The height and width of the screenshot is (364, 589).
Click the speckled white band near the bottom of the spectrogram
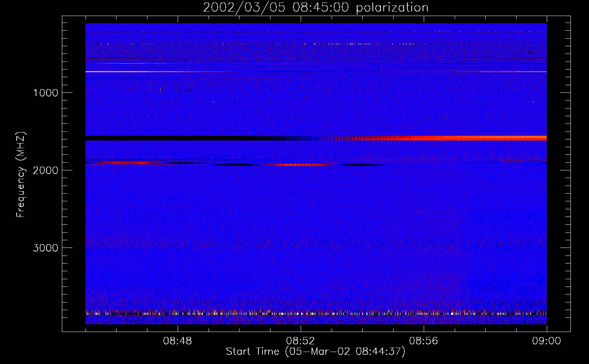pos(316,313)
